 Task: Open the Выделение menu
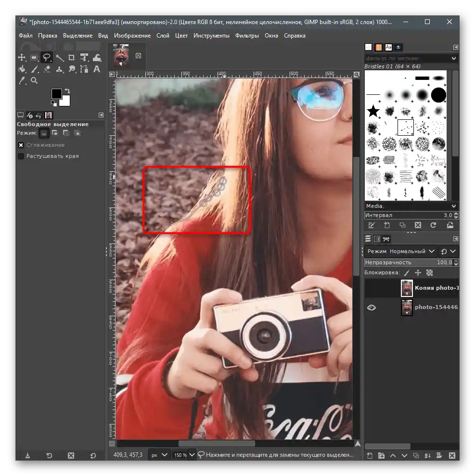[77, 36]
